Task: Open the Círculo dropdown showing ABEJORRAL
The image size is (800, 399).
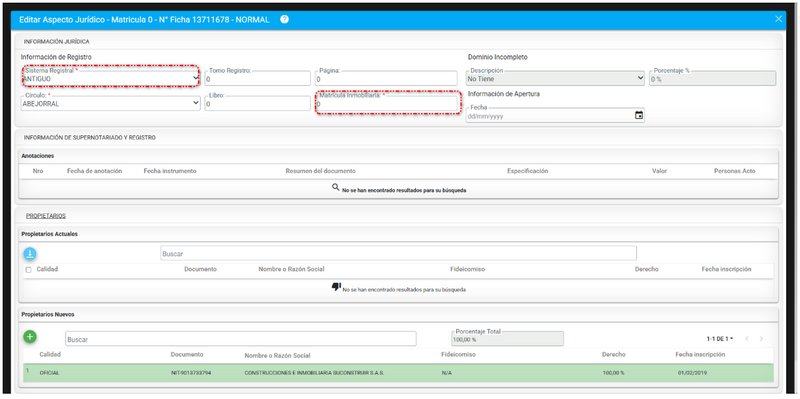Action: click(x=111, y=103)
